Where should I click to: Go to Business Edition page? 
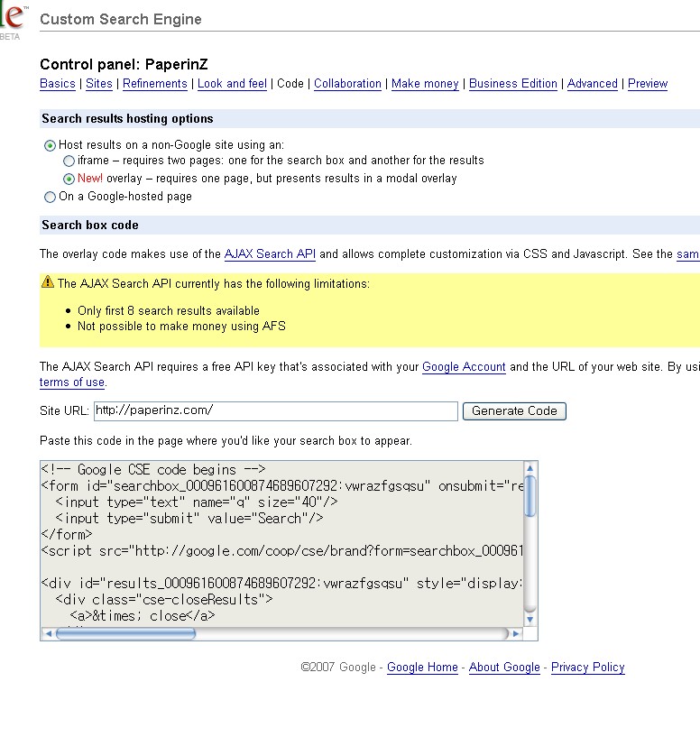point(513,84)
